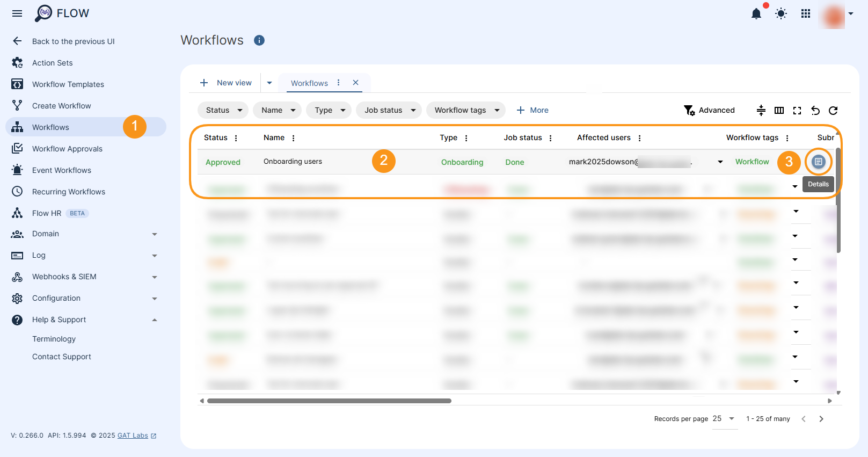Click the Workflows info icon
Screen dimensions: 868x457
point(259,40)
